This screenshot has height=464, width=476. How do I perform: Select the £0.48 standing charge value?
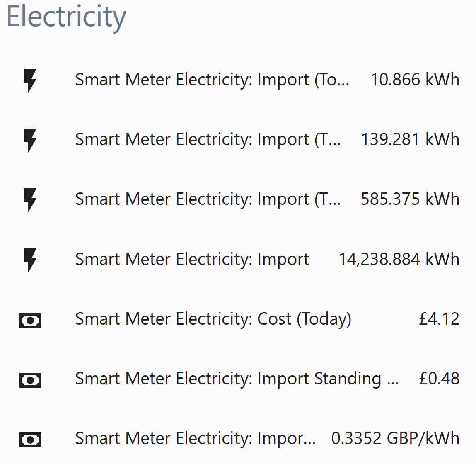tap(439, 379)
